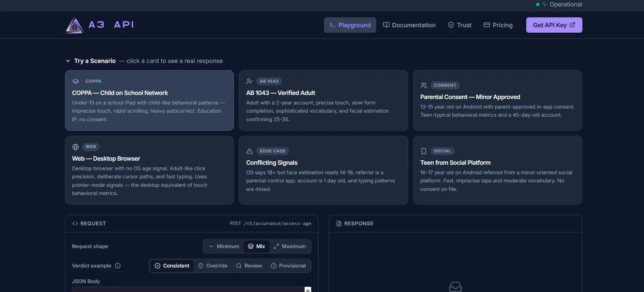
Task: Click the Edge Case warning triangle icon
Action: 249,151
